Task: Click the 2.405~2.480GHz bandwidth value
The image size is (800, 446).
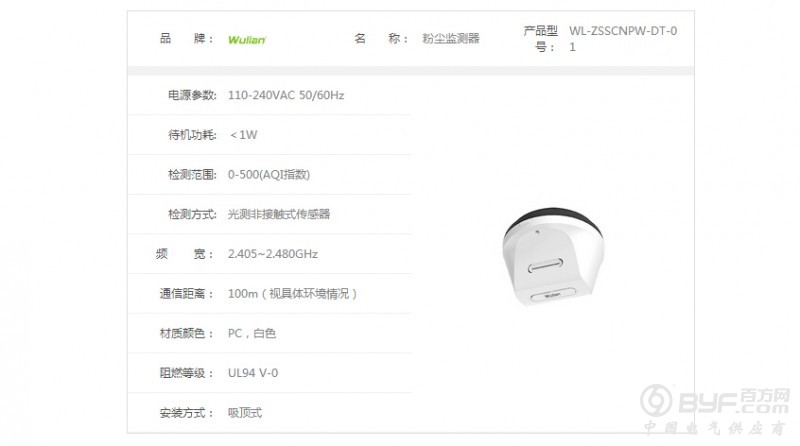Action: tap(272, 254)
